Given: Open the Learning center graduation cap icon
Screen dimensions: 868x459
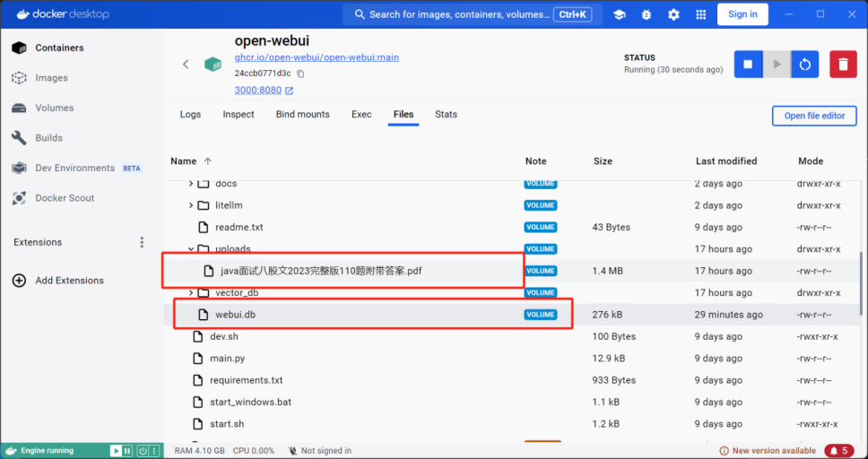Looking at the screenshot, I should 620,15.
